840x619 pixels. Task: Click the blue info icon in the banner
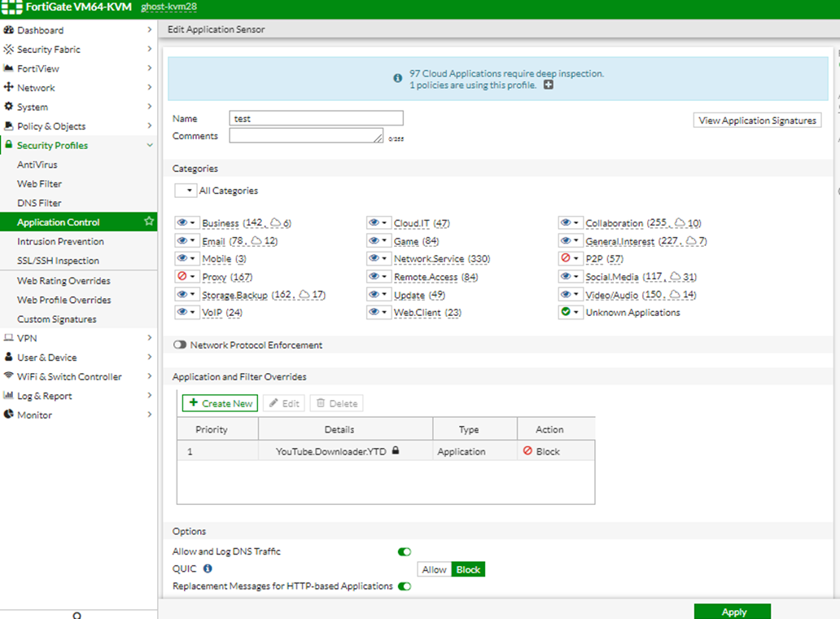pyautogui.click(x=398, y=79)
